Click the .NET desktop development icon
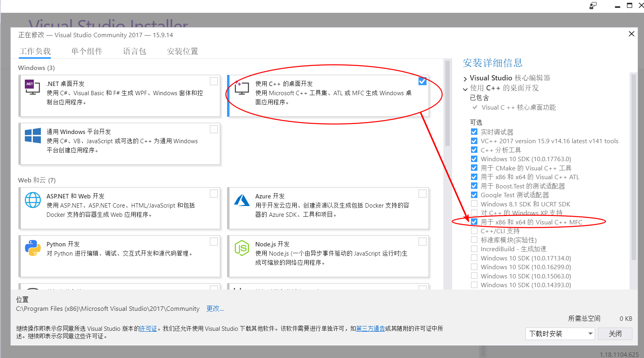Viewport: 644px width, 358px height. (32, 87)
